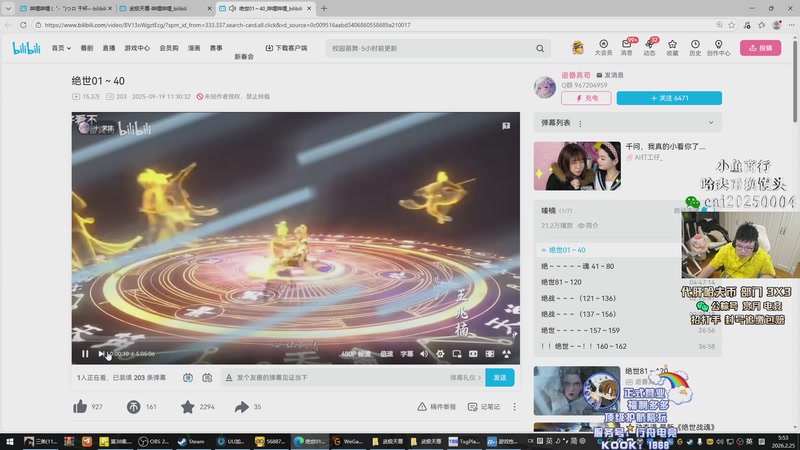This screenshot has width=800, height=450.
Task: Toggle danmaku display switch
Action: [x=188, y=378]
